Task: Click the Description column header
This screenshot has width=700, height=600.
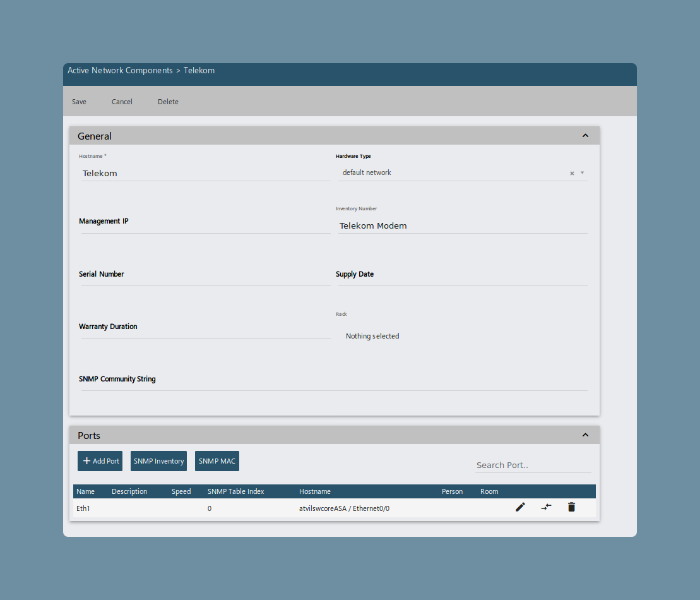Action: click(129, 491)
